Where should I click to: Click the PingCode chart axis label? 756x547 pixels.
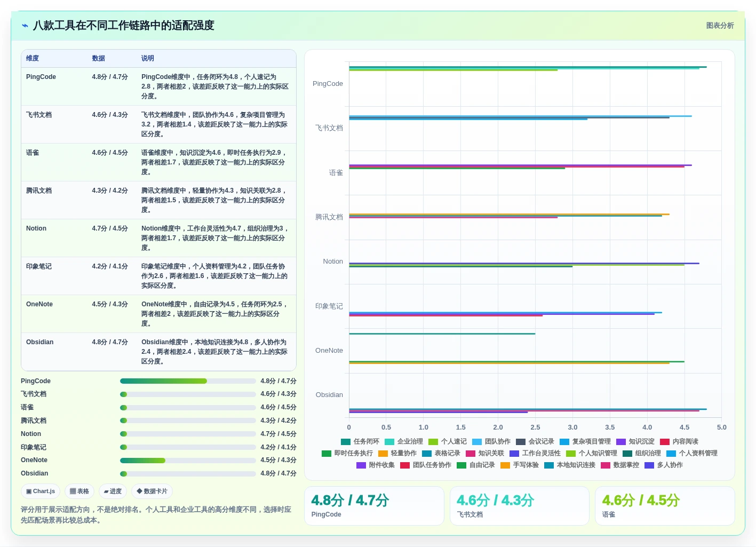point(328,84)
